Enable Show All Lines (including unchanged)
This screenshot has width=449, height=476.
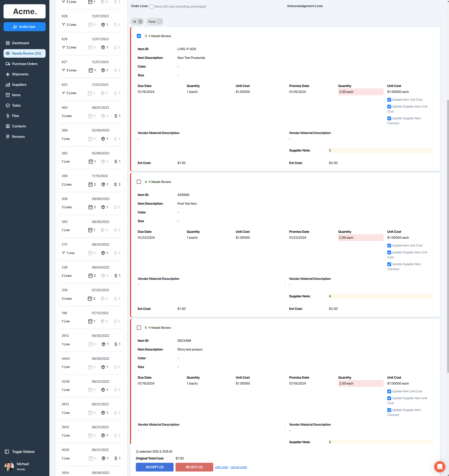(151, 6)
